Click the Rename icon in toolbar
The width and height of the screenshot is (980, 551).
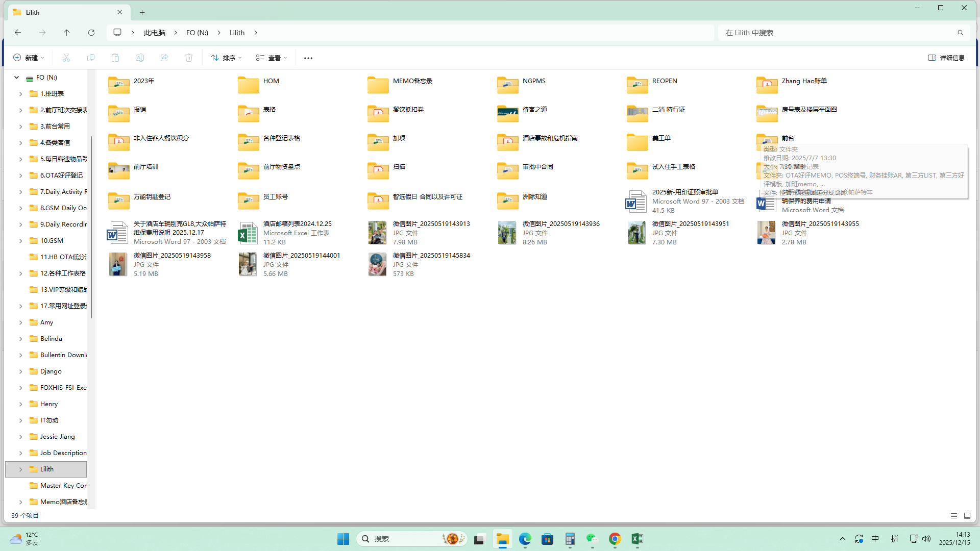pos(140,58)
